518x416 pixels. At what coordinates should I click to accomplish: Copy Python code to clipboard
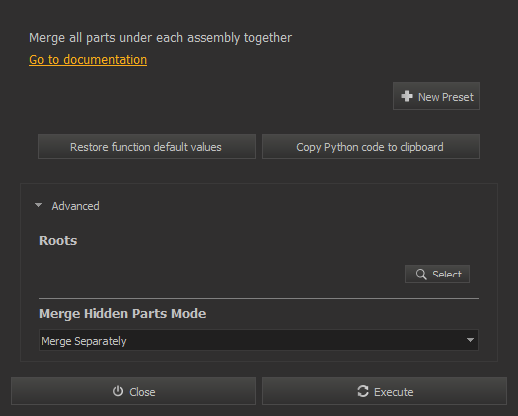pos(371,147)
